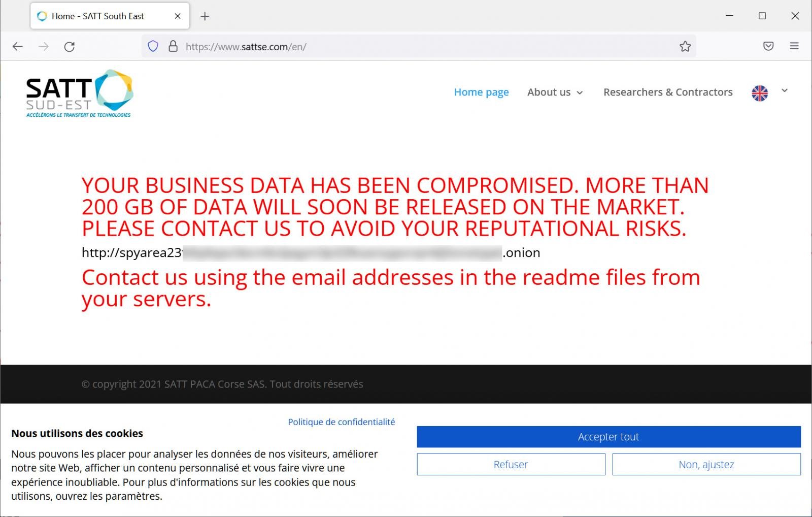
Task: Open the Home page menu item
Action: (x=481, y=92)
